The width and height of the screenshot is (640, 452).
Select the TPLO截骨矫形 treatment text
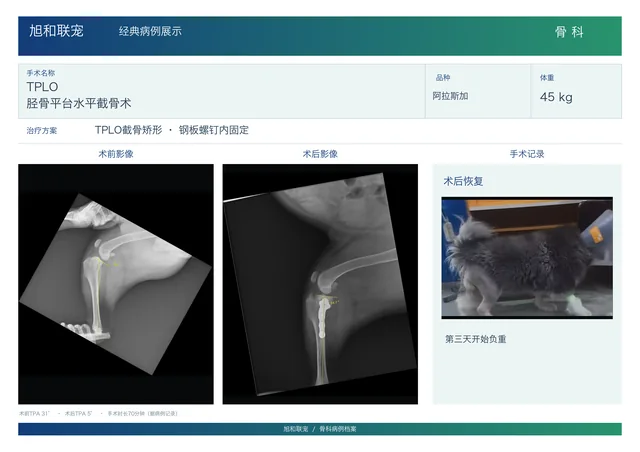tap(129, 130)
